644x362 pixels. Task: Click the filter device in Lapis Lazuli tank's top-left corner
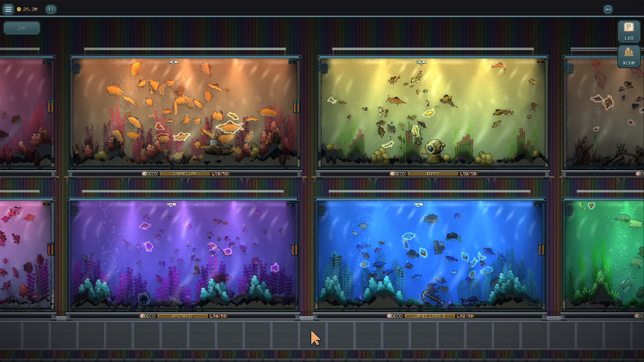click(x=321, y=210)
